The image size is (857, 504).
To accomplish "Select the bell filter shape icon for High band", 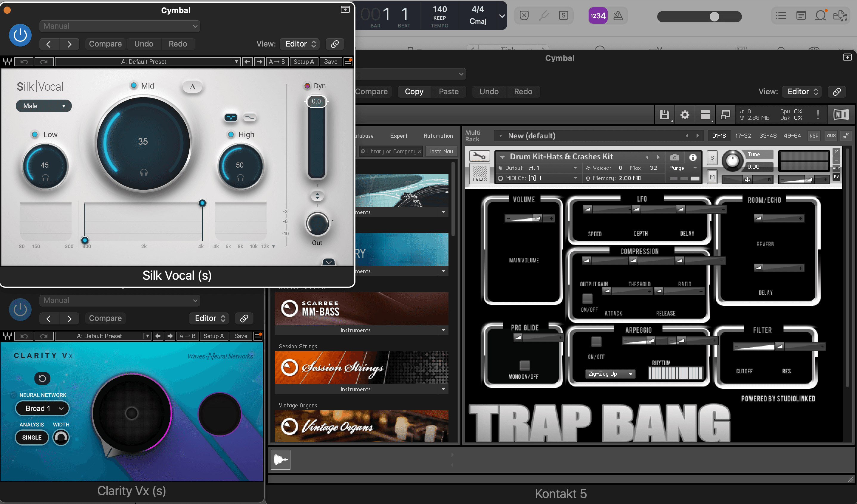I will pyautogui.click(x=231, y=118).
